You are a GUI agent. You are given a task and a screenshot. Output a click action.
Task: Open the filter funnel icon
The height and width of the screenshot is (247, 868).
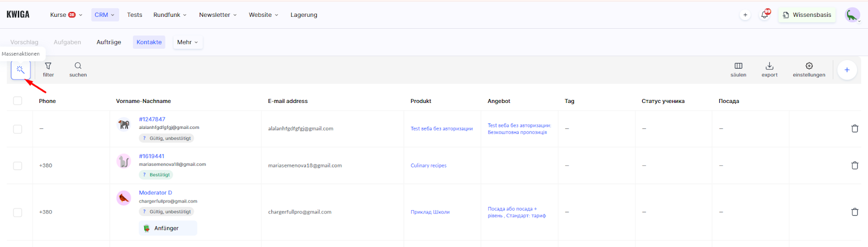(48, 66)
